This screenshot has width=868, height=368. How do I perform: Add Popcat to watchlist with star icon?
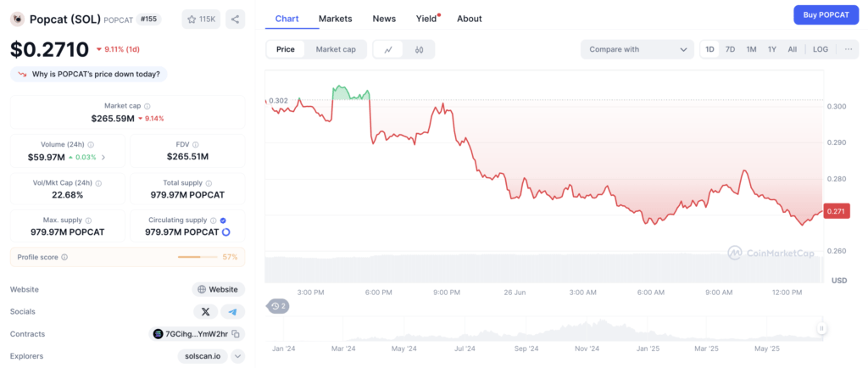pyautogui.click(x=202, y=20)
